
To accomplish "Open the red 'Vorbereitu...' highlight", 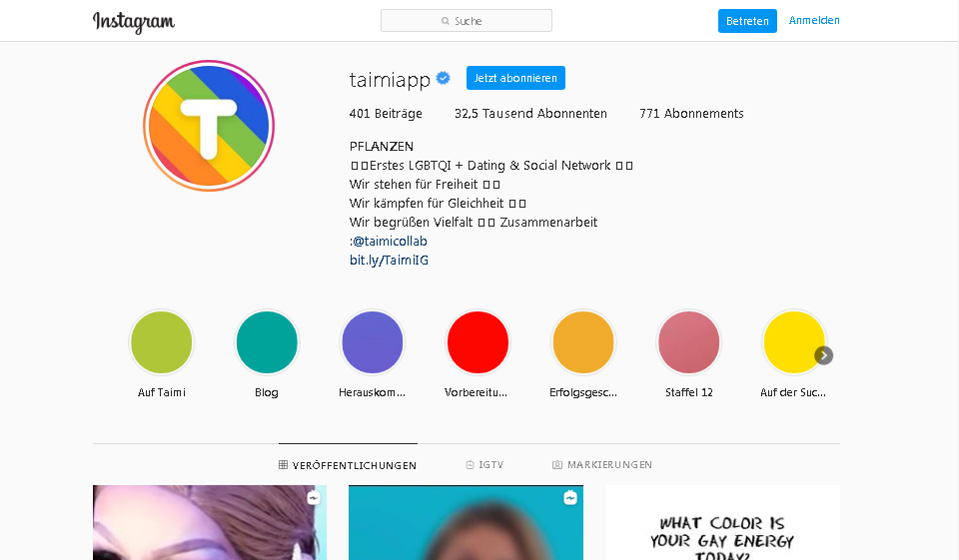I will click(478, 342).
